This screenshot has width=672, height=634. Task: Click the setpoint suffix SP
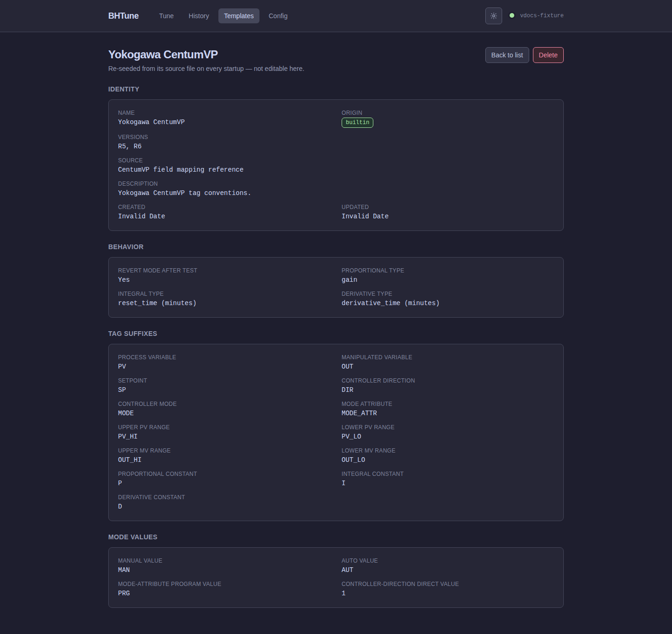click(122, 390)
